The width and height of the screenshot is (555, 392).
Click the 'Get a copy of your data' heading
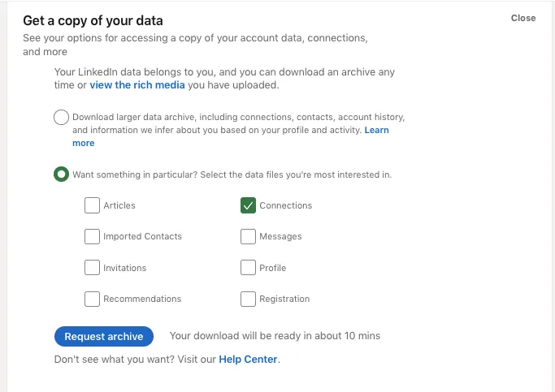click(93, 21)
